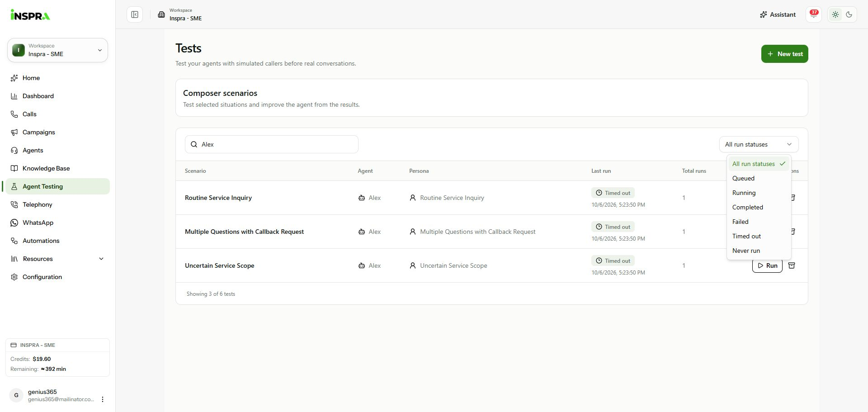Filter by Failed status
The image size is (868, 412).
(759, 222)
